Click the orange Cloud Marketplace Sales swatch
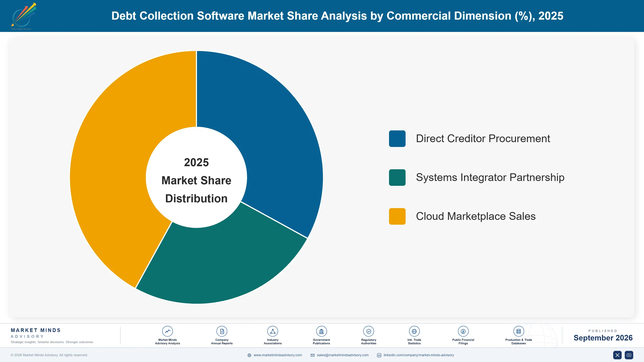Viewport: 644px width, 362px height. 397,216
